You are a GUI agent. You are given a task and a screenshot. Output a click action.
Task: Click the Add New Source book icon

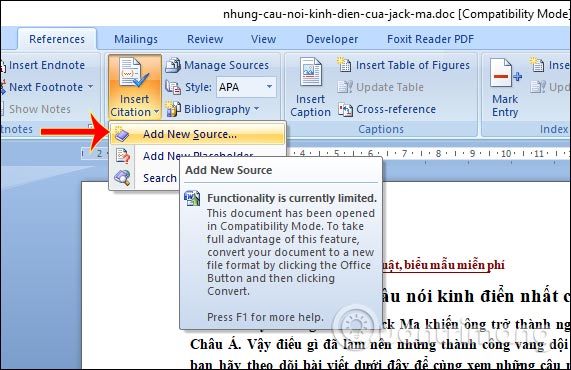121,134
